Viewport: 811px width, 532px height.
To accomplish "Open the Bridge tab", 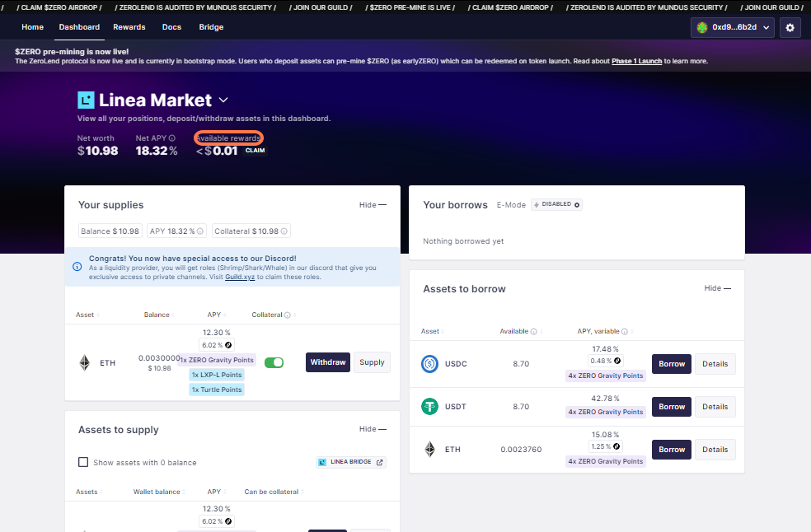I will tap(211, 27).
